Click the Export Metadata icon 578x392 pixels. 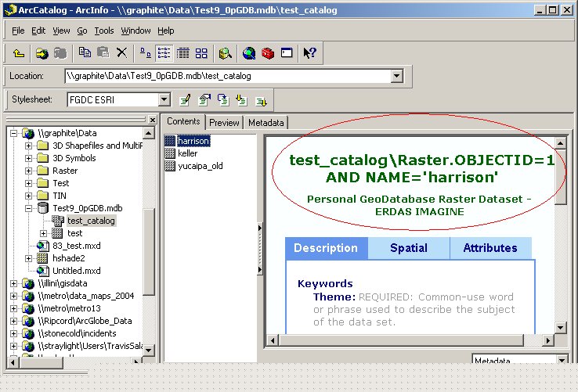tap(261, 101)
